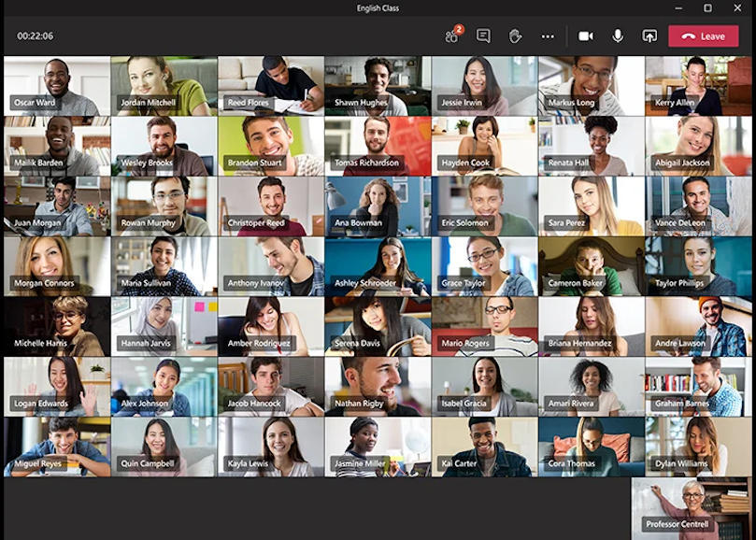This screenshot has height=540, width=756.
Task: Select Isabel Gracia's video tile
Action: pyautogui.click(x=485, y=387)
